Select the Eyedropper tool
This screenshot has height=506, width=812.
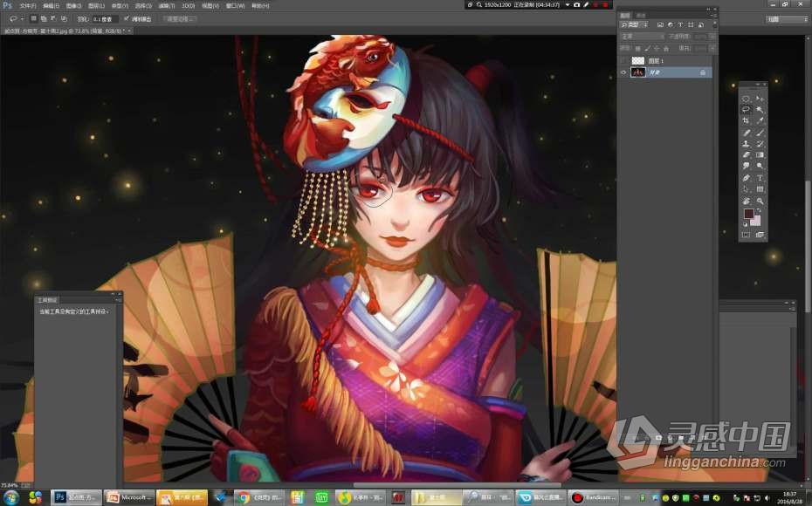point(760,120)
